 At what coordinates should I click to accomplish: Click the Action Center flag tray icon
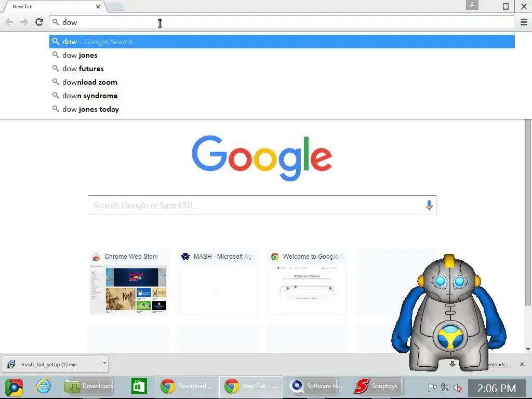click(x=432, y=387)
